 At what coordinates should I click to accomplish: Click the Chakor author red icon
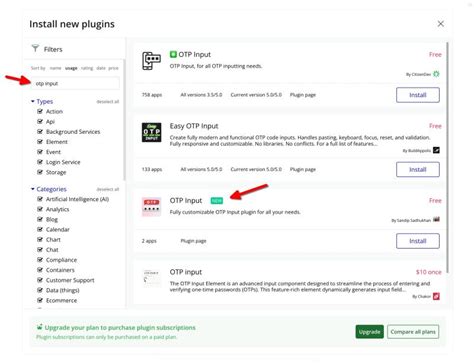(x=436, y=296)
